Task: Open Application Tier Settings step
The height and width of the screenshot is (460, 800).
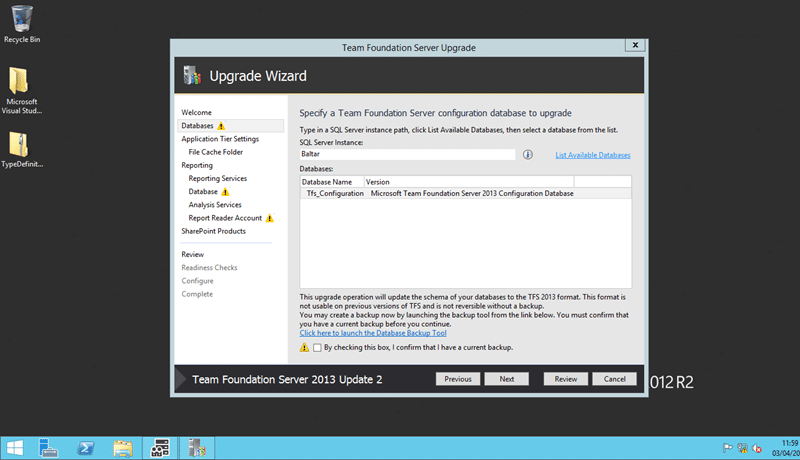Action: pyautogui.click(x=220, y=139)
